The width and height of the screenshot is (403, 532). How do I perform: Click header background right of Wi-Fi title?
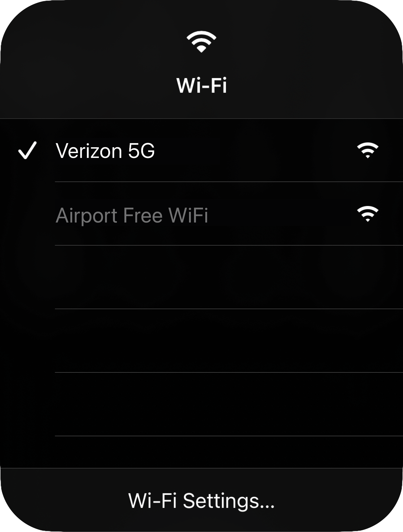[315, 85]
